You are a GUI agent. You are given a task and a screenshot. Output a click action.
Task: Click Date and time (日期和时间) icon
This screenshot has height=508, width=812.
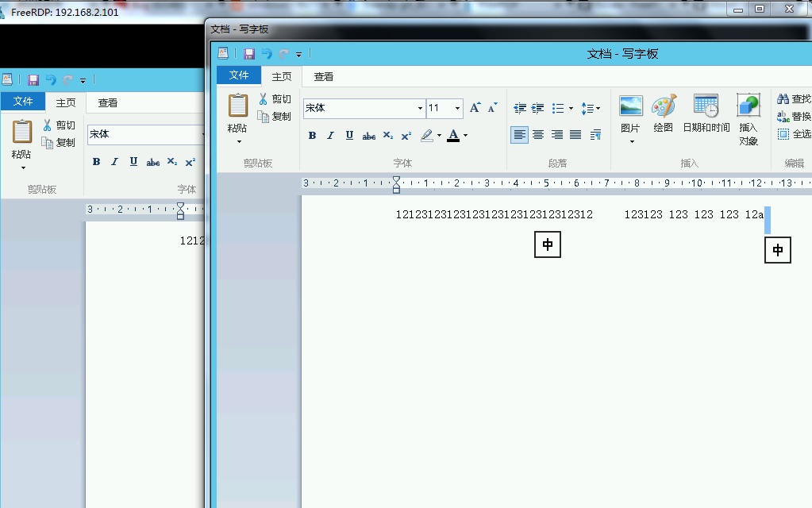coord(706,106)
